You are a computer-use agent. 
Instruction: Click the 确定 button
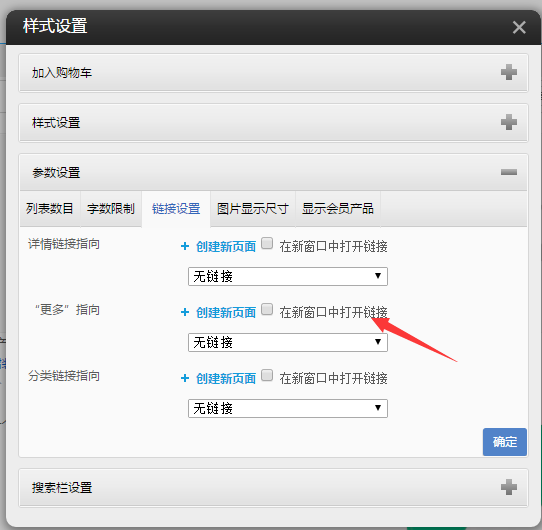(x=505, y=442)
